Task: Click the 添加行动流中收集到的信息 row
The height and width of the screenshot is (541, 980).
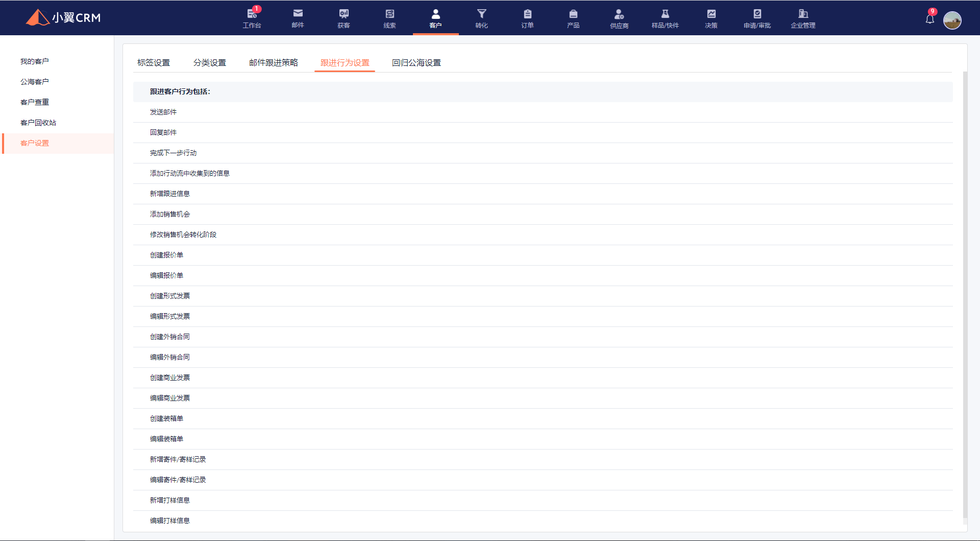Action: pos(543,173)
